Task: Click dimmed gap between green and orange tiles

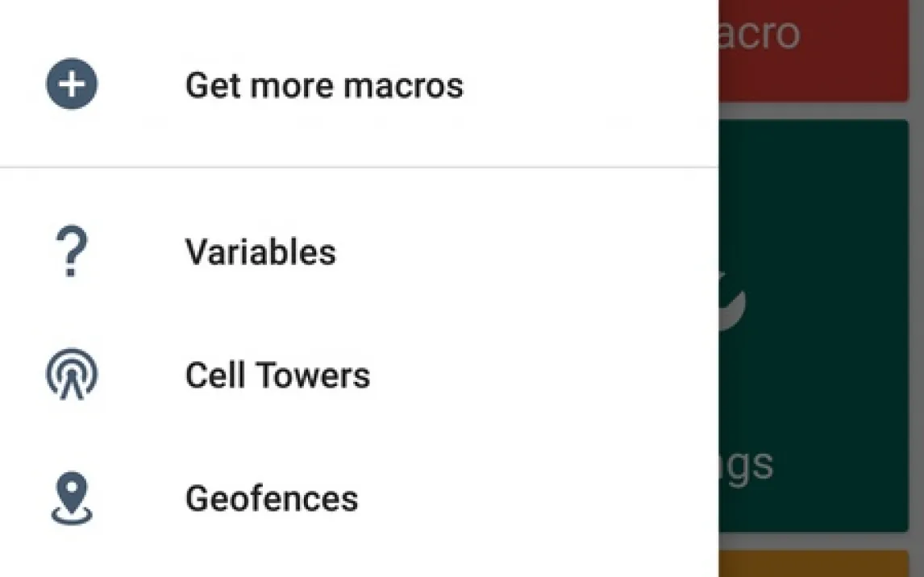Action: click(813, 542)
